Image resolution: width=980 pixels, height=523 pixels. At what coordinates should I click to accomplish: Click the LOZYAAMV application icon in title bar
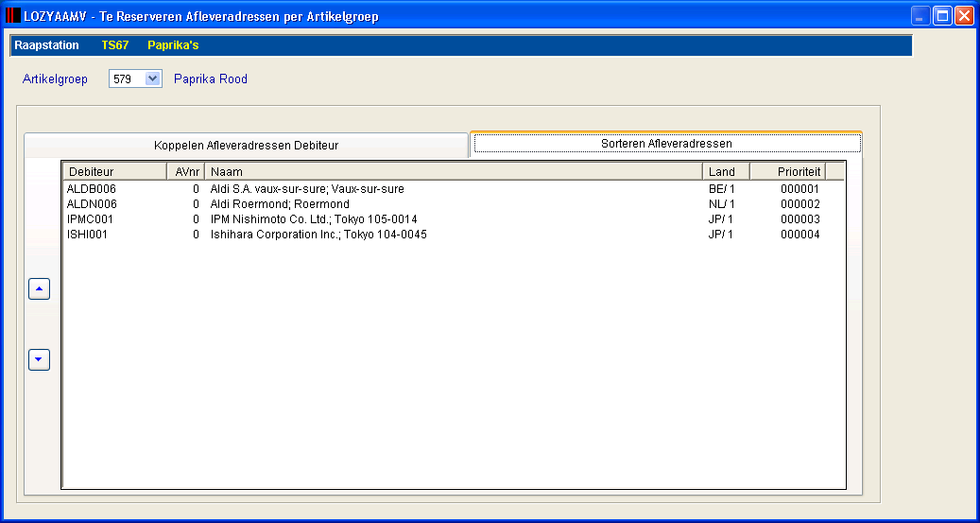12,16
